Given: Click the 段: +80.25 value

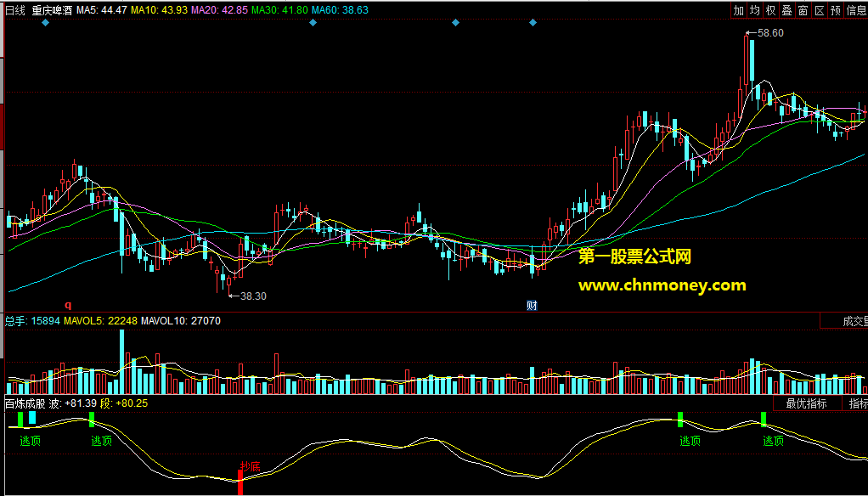Looking at the screenshot, I should coord(124,403).
